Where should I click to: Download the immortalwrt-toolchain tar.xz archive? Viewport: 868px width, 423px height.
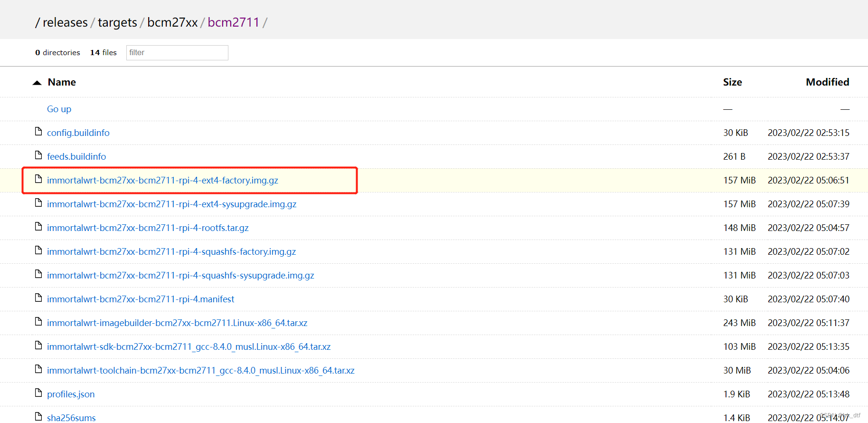[201, 370]
